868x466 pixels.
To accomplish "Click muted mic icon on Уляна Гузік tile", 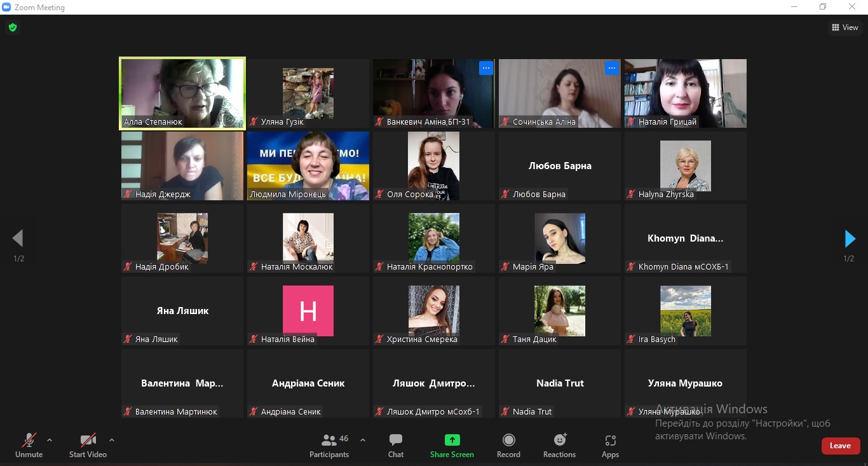I will 254,121.
